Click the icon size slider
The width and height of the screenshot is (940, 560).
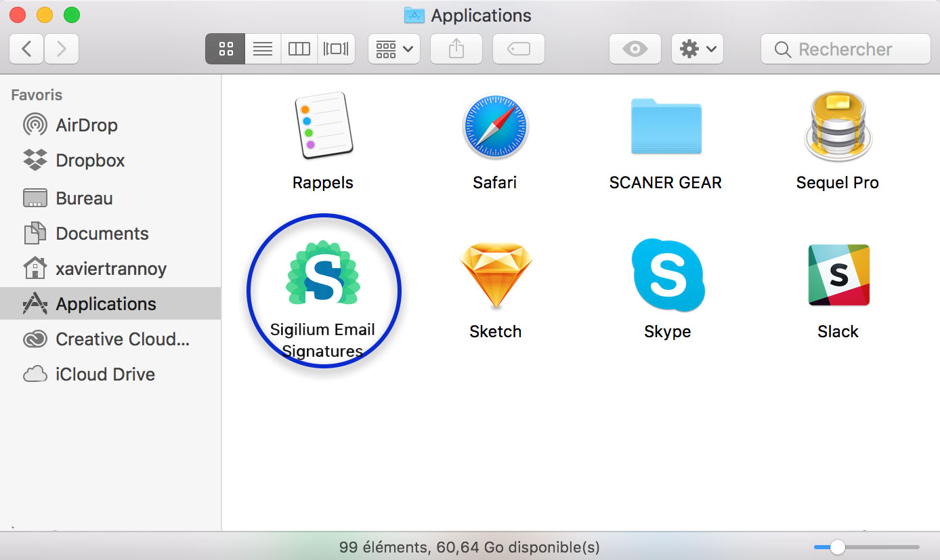tap(867, 546)
